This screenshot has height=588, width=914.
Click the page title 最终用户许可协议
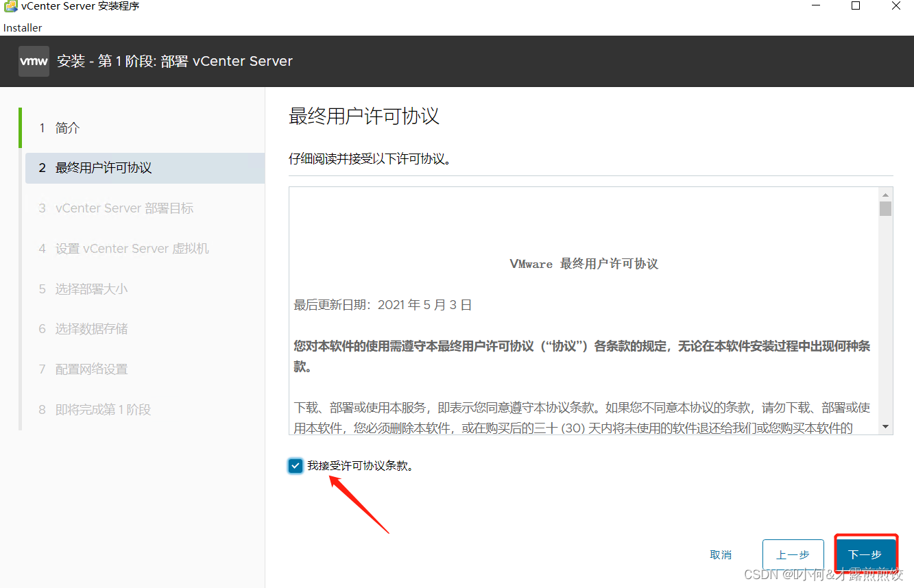click(364, 116)
